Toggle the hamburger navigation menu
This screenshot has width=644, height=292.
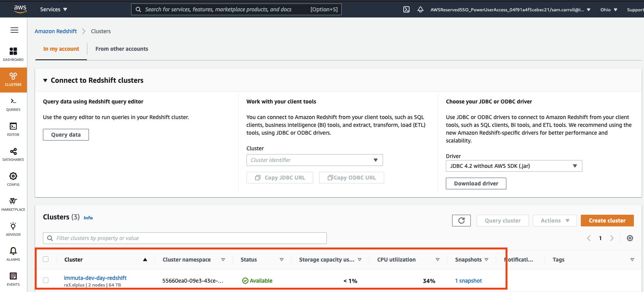pyautogui.click(x=14, y=30)
